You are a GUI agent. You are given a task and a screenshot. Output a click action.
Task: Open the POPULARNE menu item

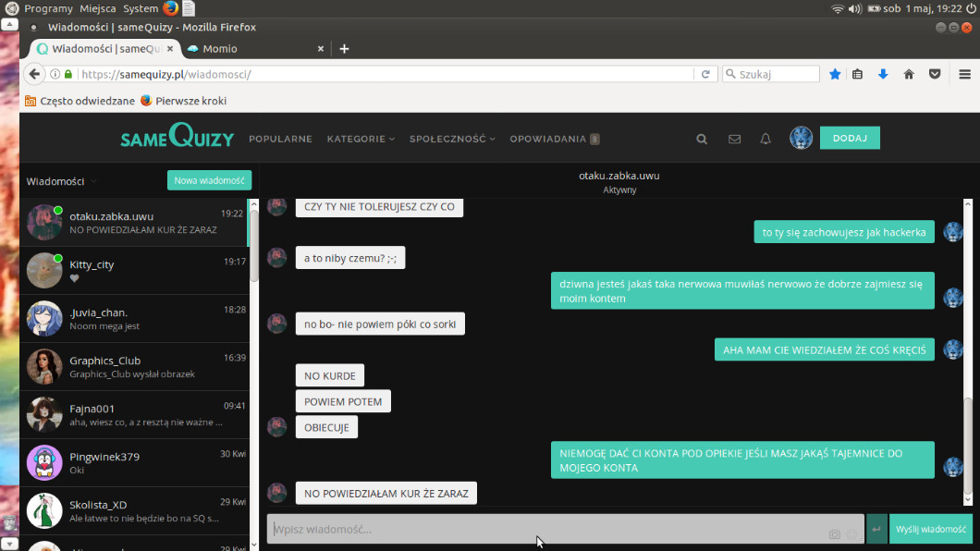pyautogui.click(x=280, y=139)
